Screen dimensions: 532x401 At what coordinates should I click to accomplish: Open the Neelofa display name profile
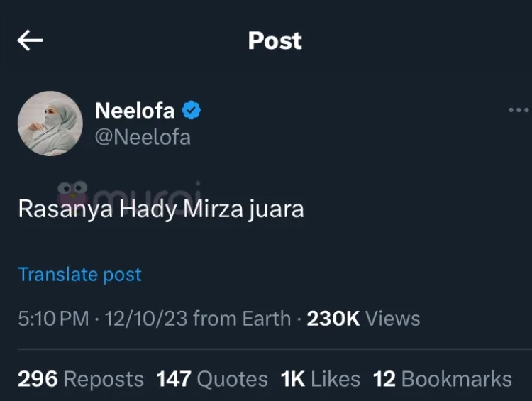(135, 110)
